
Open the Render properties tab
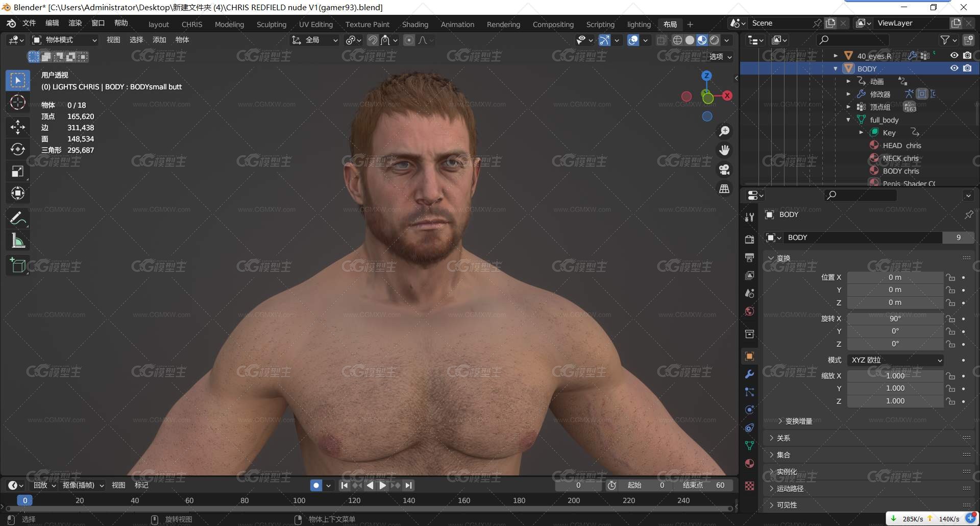click(749, 239)
